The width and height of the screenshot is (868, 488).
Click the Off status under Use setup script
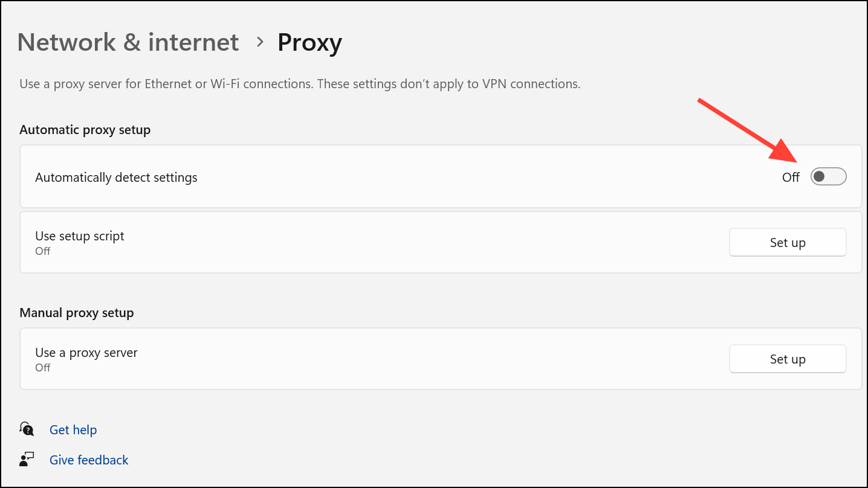pyautogui.click(x=43, y=251)
